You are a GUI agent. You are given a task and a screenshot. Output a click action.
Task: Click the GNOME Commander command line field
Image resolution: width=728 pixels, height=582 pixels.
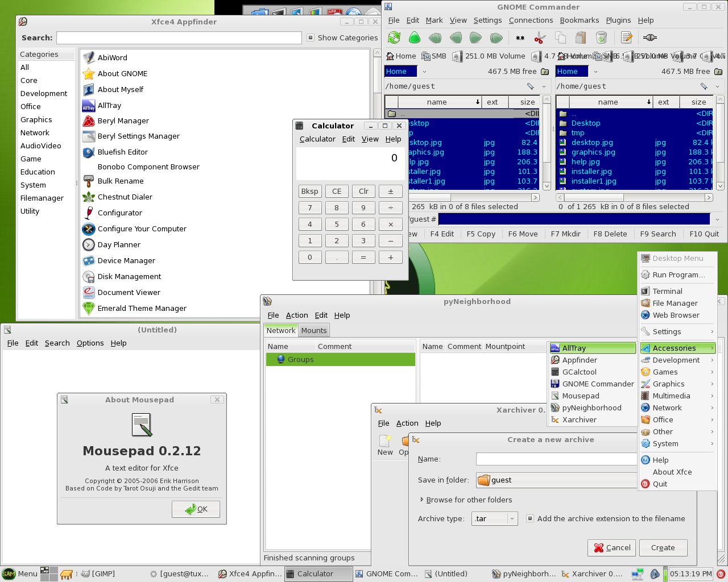click(x=574, y=219)
